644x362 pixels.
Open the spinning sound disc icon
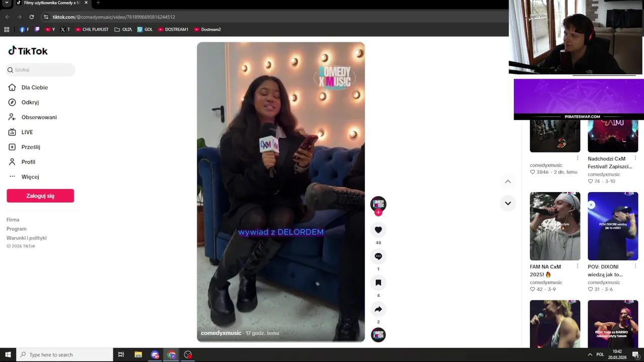tap(378, 335)
